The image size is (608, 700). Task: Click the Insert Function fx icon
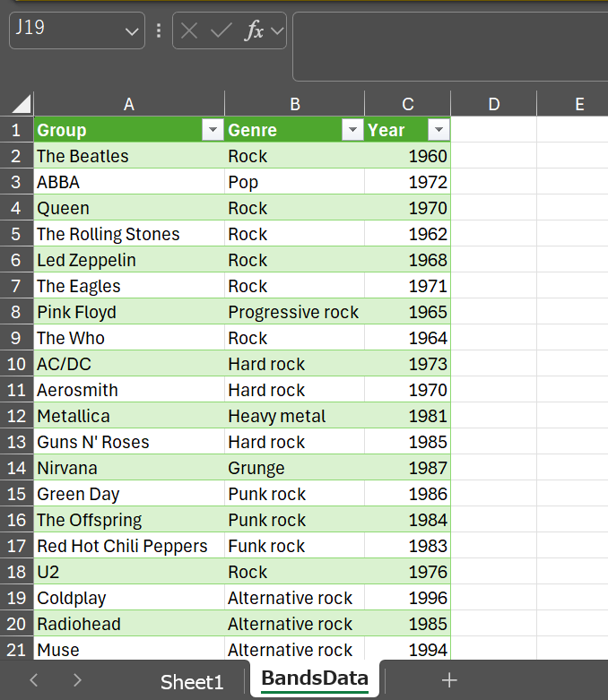254,30
